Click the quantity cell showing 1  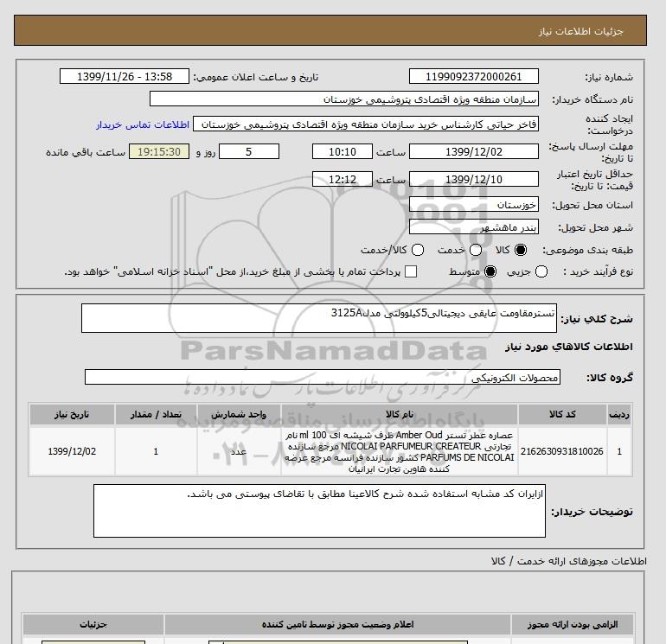pyautogui.click(x=156, y=451)
